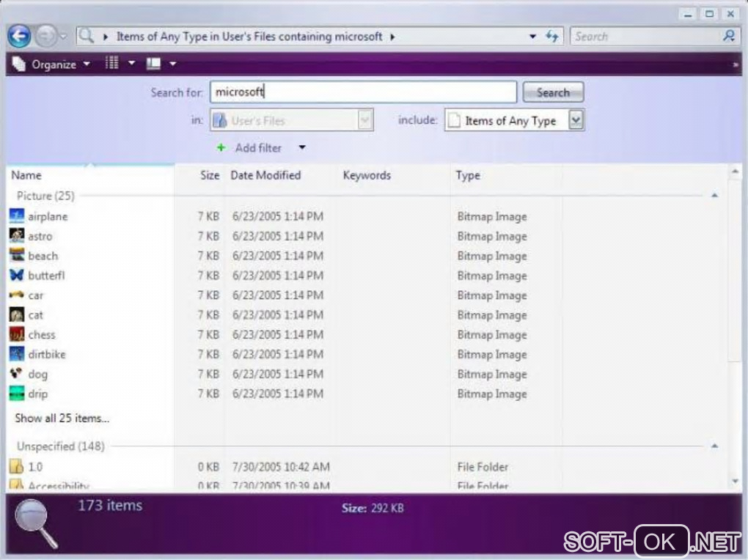Open dropdown next to pane layout icon
Screen dimensions: 748x560
tap(172, 64)
